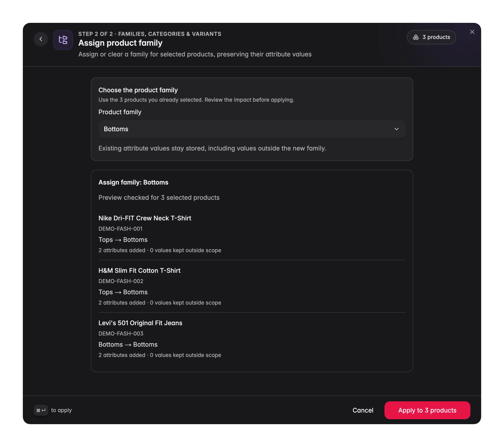
Task: Click the command-return shortcut key hint
Action: [x=41, y=410]
